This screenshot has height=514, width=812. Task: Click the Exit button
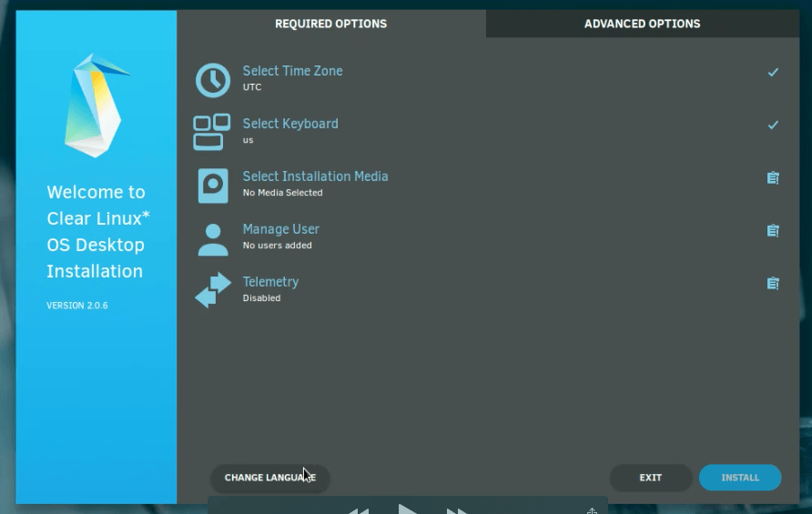tap(650, 478)
